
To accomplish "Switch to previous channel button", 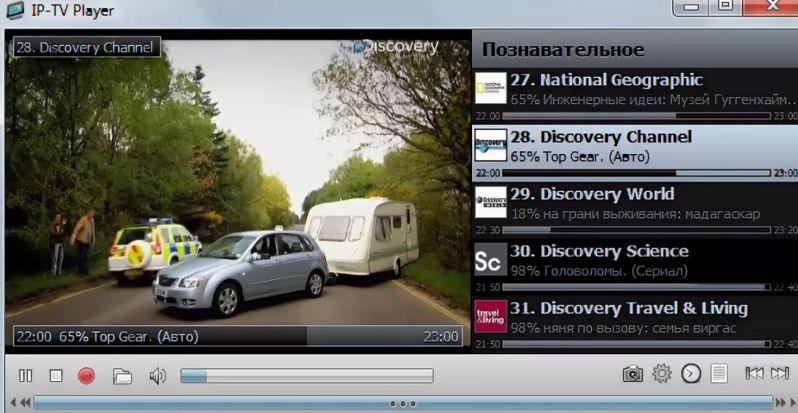I will pyautogui.click(x=754, y=373).
